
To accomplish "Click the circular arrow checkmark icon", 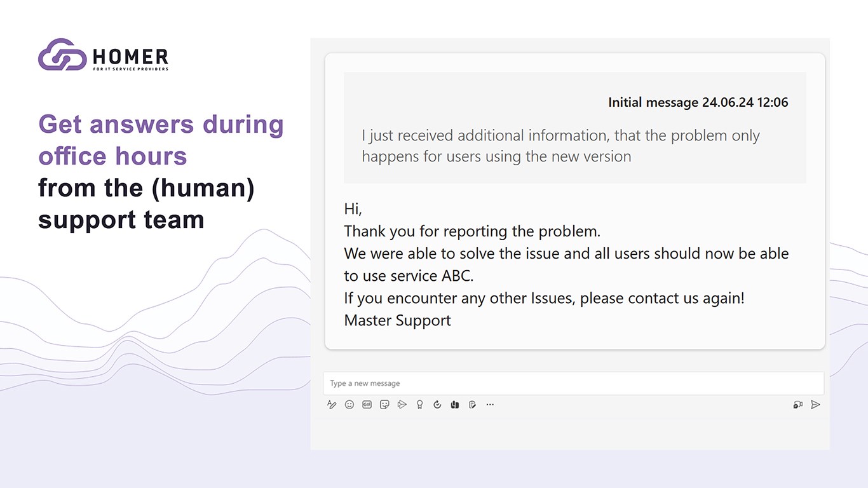I will [437, 404].
